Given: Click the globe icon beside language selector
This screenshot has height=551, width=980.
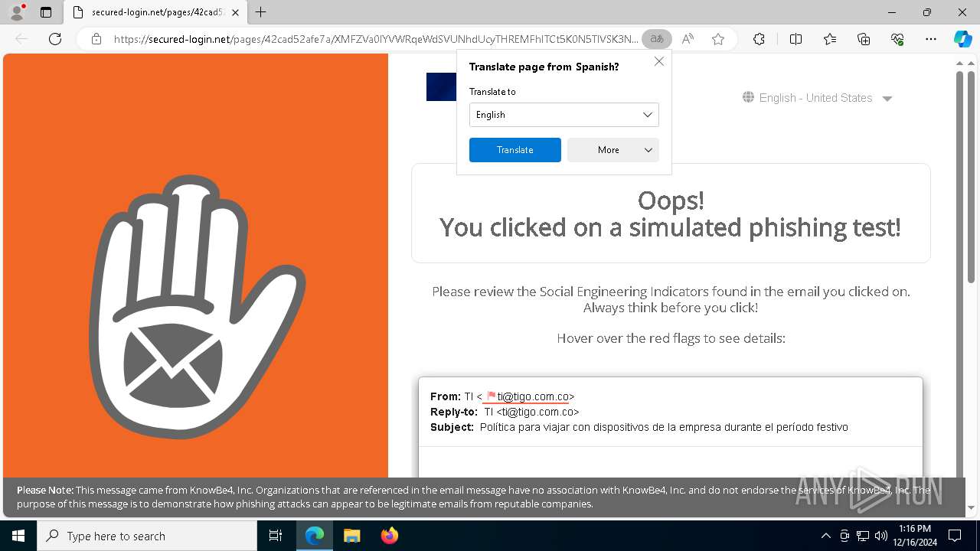Looking at the screenshot, I should pyautogui.click(x=748, y=97).
